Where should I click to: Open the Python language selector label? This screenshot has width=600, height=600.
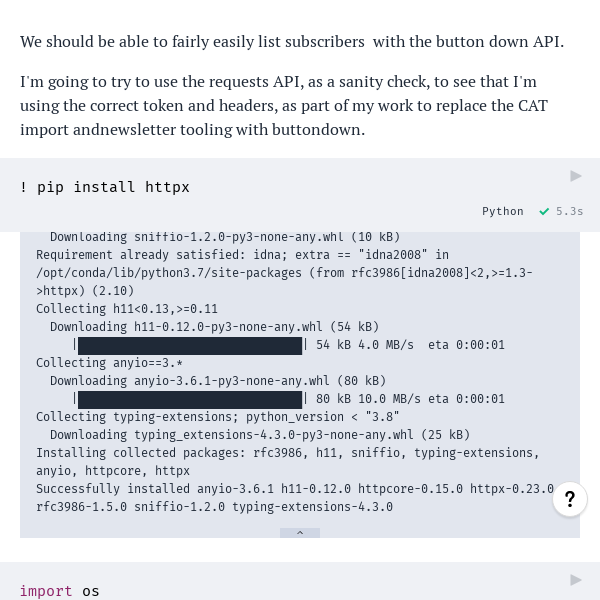[x=502, y=211]
